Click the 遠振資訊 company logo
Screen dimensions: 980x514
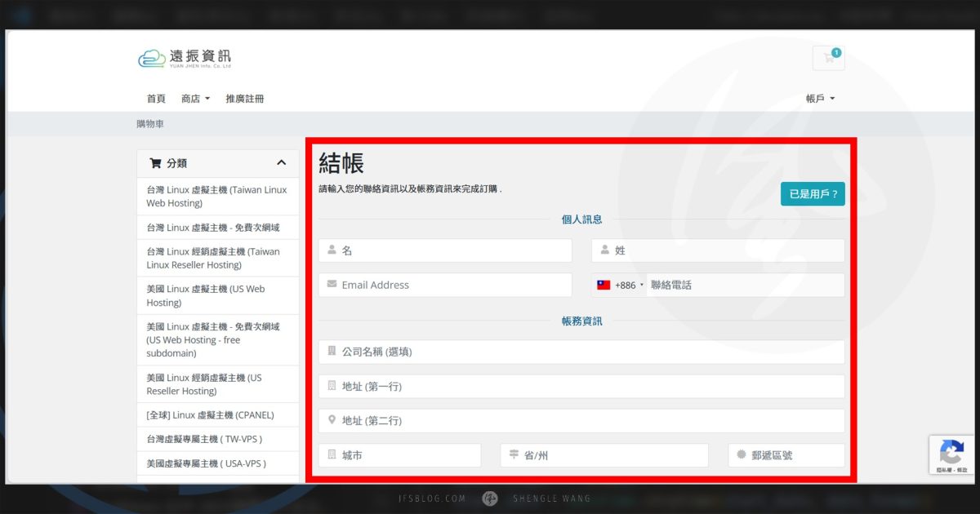185,59
